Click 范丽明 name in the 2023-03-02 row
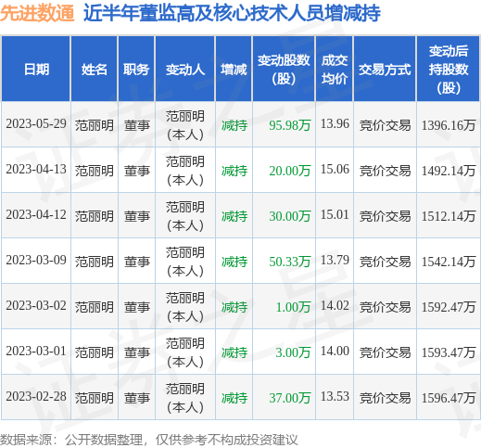 (x=95, y=307)
